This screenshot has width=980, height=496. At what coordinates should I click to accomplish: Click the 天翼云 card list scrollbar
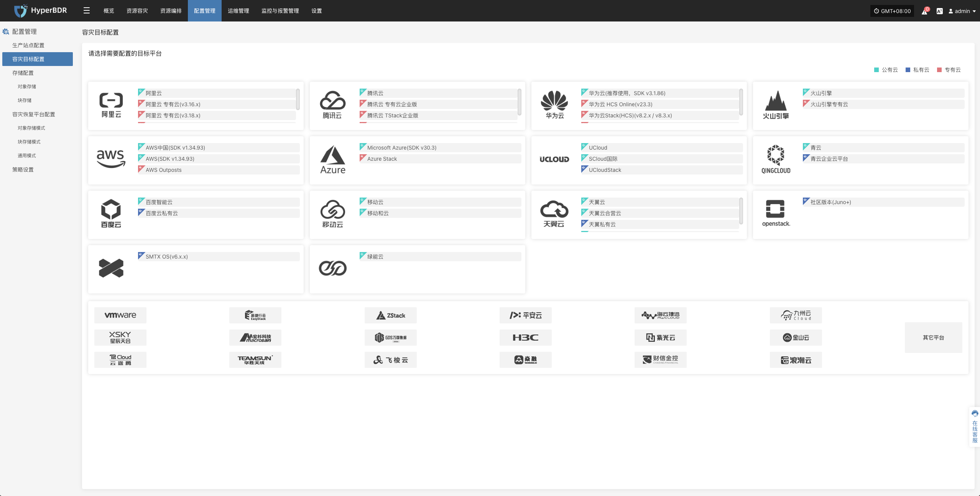coord(741,211)
